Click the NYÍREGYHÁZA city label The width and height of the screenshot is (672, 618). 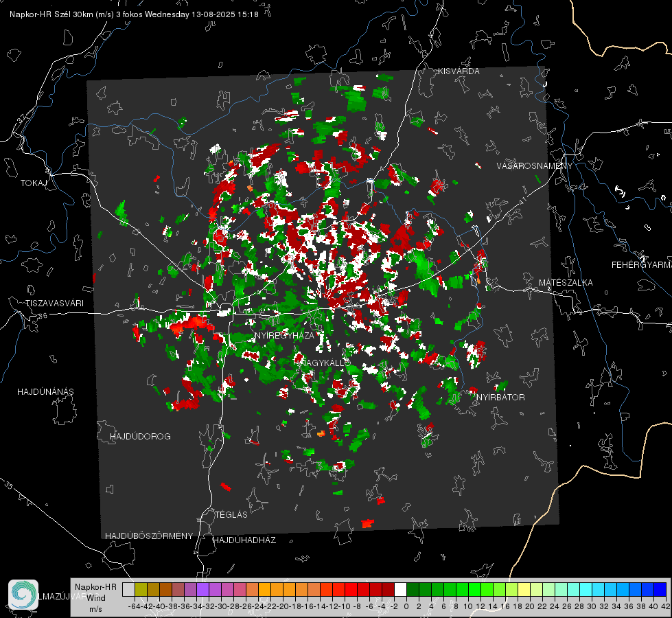point(284,336)
